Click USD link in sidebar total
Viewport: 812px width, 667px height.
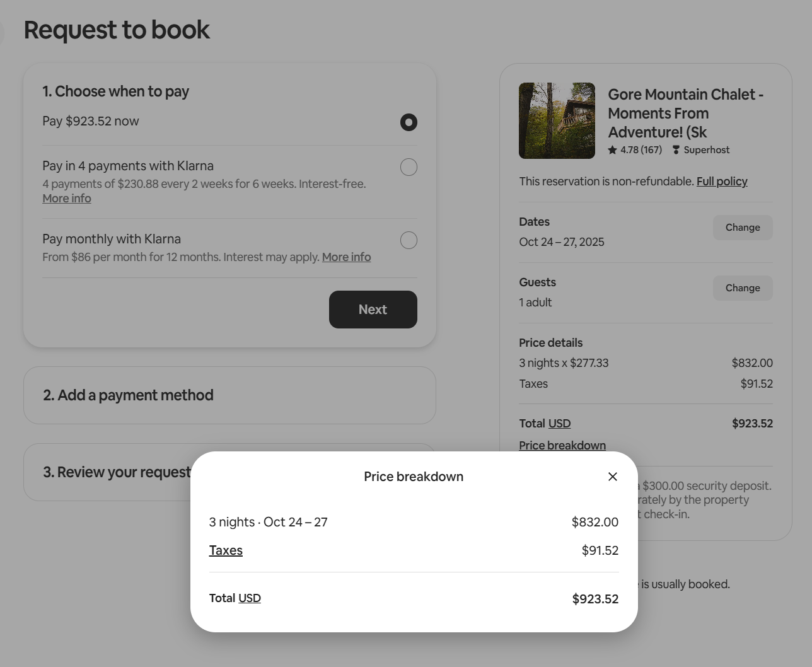[559, 424]
